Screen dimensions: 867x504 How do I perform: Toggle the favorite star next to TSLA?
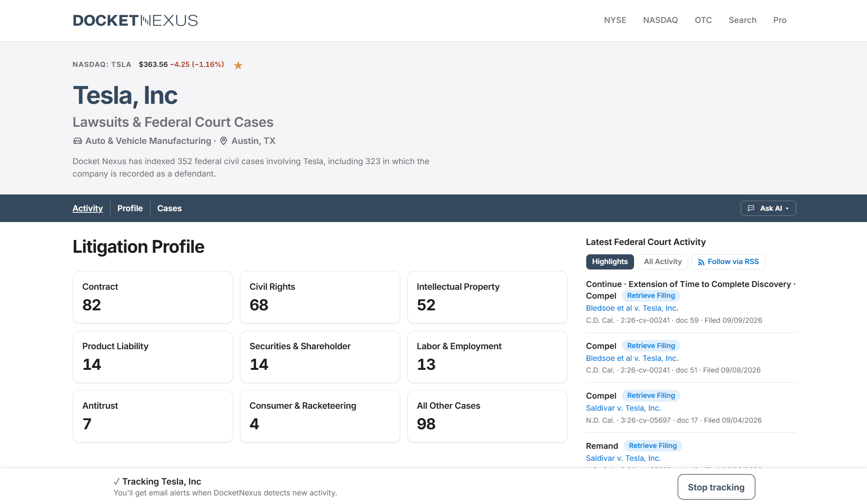[238, 65]
